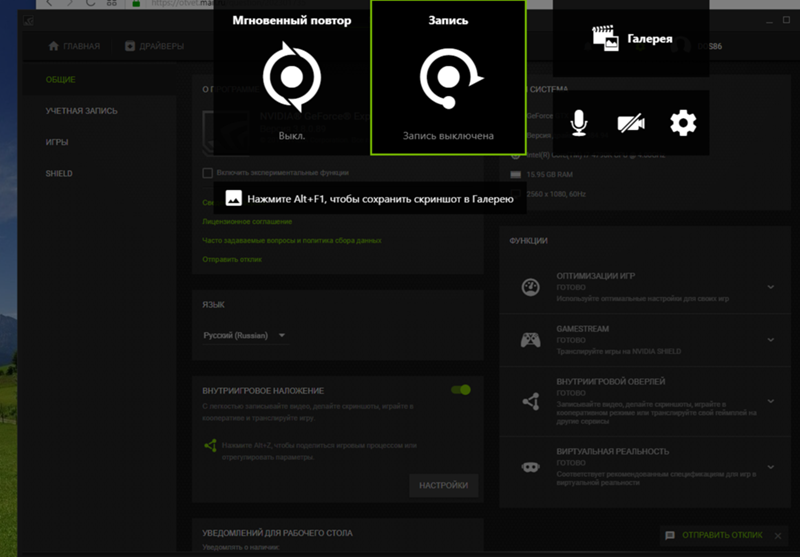The image size is (800, 557).
Task: Click the browser reload icon behind
Action: 90,3
